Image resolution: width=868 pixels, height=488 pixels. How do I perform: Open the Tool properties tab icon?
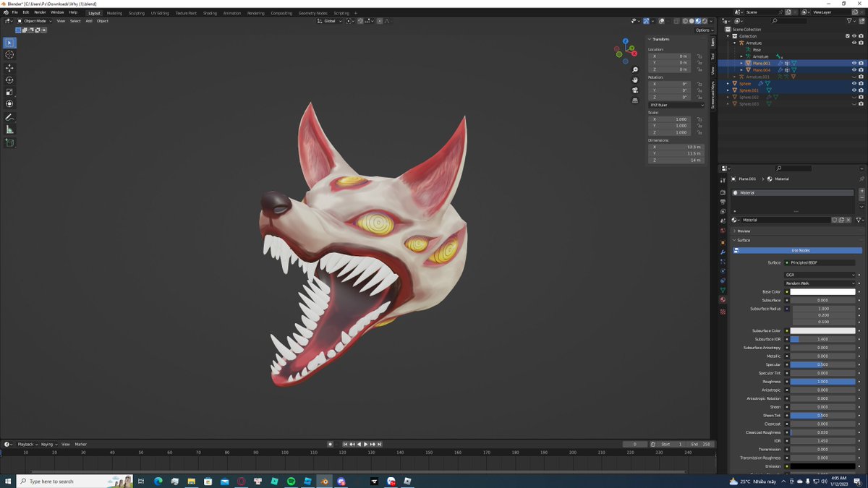click(x=723, y=179)
